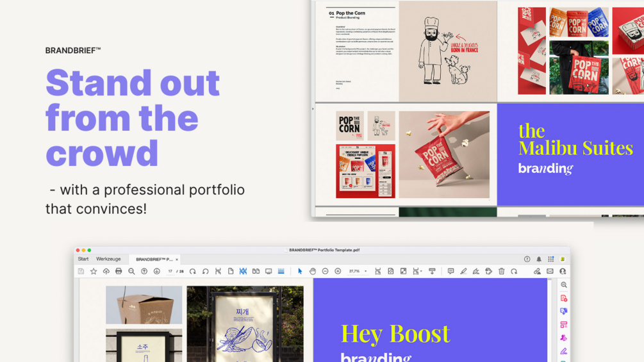The height and width of the screenshot is (362, 644).
Task: Open the find-text magnifier in the toolbar
Action: pos(131,271)
